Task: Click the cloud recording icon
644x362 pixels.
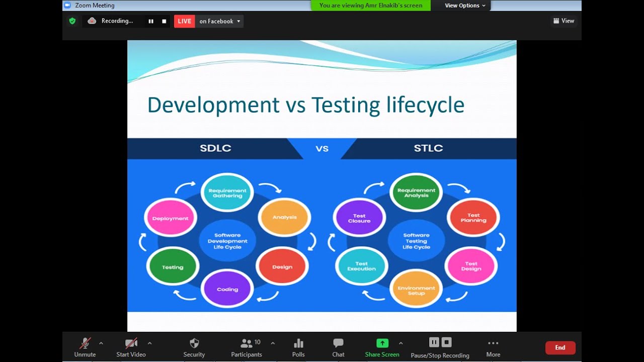Action: point(92,21)
